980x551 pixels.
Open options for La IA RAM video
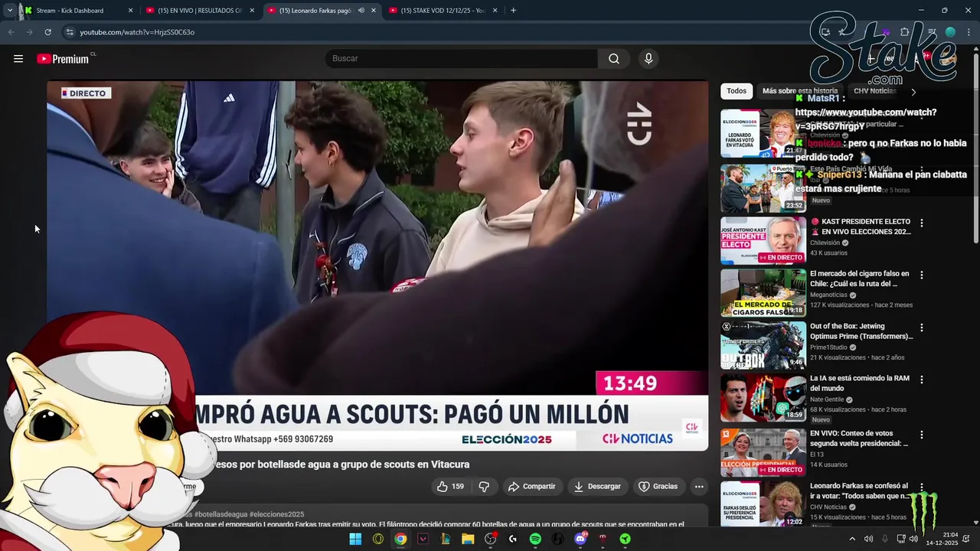(922, 380)
